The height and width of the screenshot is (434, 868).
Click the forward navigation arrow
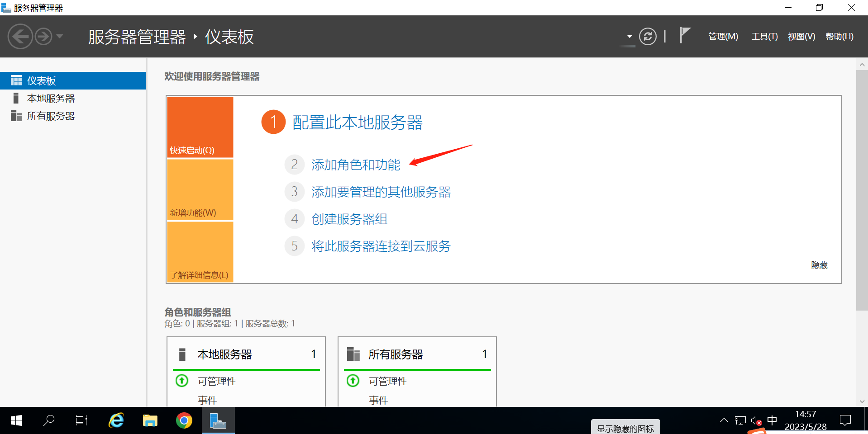click(x=43, y=37)
